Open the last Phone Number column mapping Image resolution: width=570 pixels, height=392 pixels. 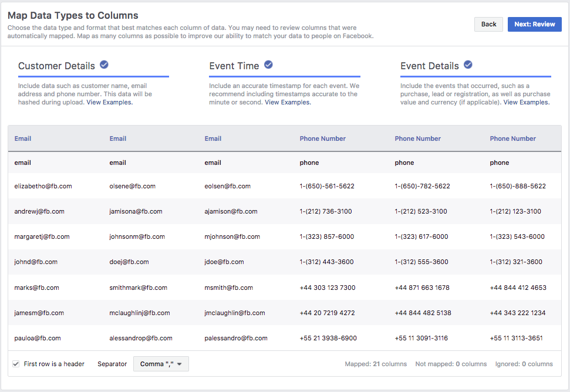(512, 138)
